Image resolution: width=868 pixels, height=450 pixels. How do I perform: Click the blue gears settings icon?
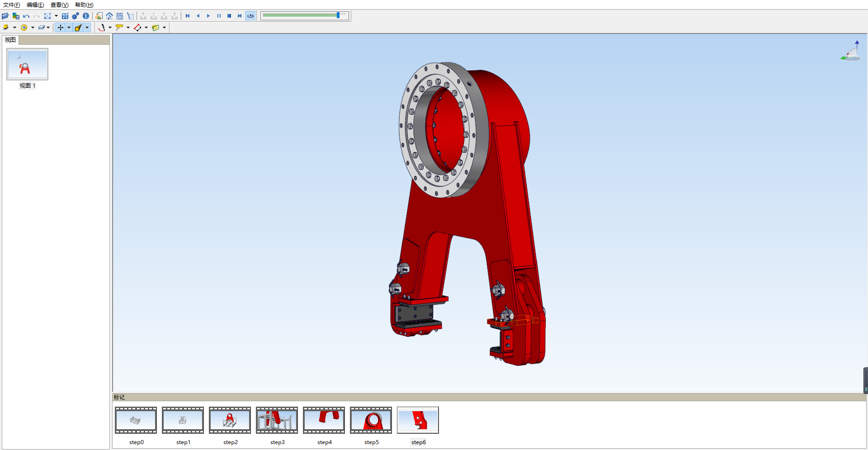coord(75,16)
